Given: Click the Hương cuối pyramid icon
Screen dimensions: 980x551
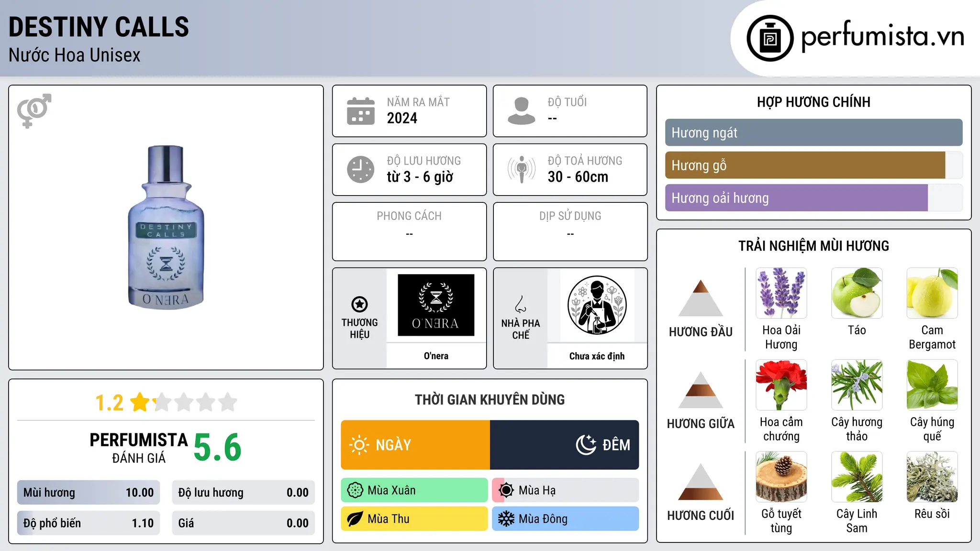Looking at the screenshot, I should click(701, 482).
